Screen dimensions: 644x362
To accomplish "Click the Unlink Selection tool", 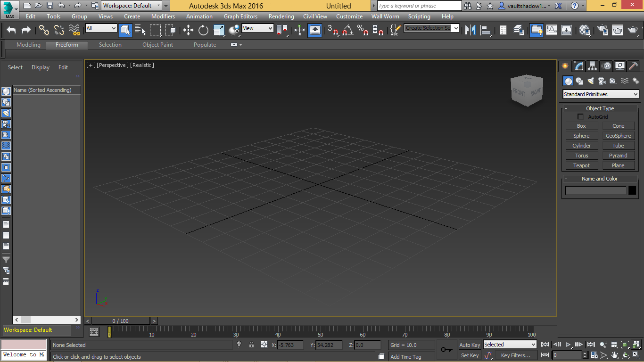I will pyautogui.click(x=59, y=30).
